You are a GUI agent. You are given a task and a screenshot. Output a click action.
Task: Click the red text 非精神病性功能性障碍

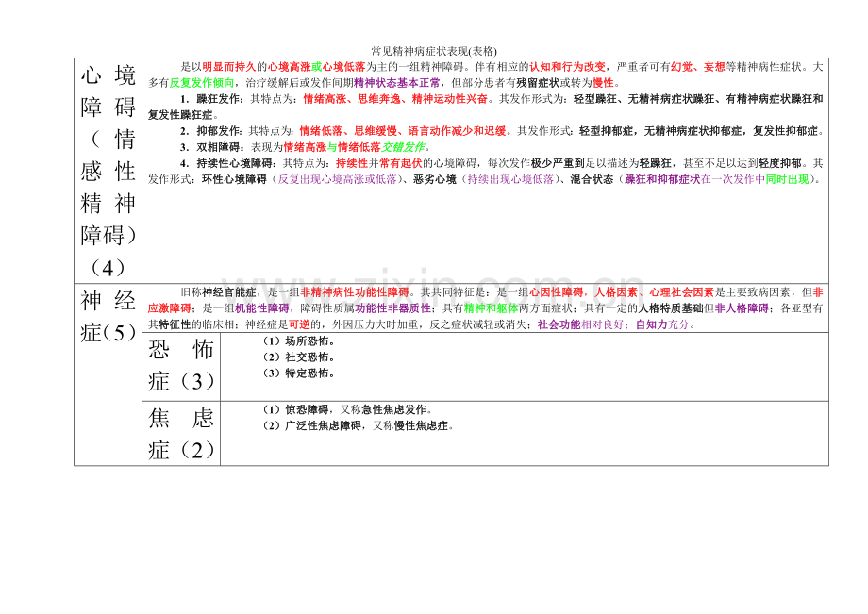(355, 292)
